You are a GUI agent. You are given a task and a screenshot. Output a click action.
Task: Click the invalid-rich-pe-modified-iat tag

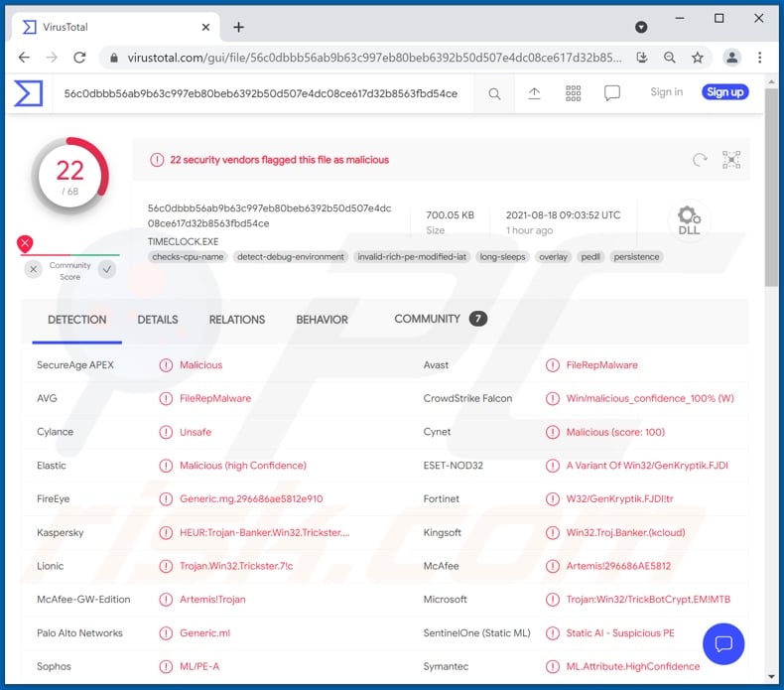pos(412,257)
